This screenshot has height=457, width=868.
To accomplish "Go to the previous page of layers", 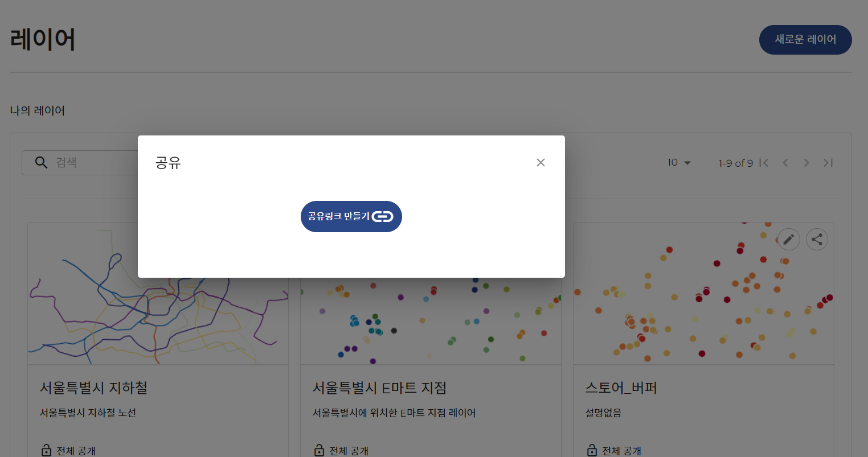I will (x=785, y=163).
